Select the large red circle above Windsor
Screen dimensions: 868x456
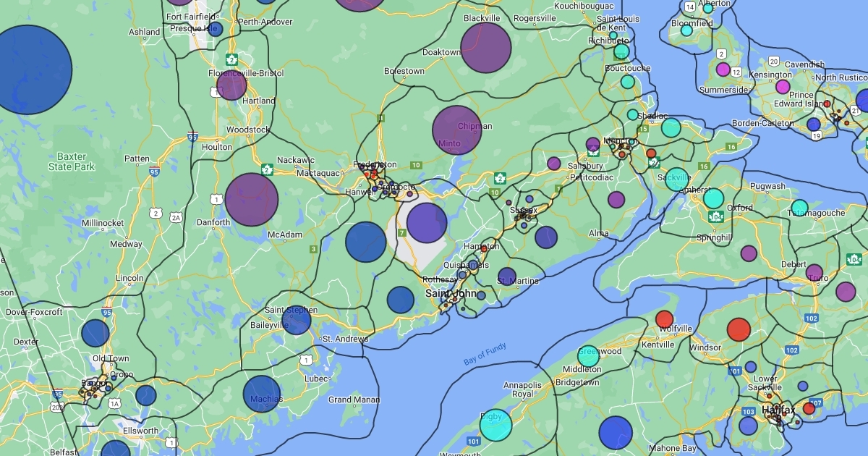tap(739, 329)
